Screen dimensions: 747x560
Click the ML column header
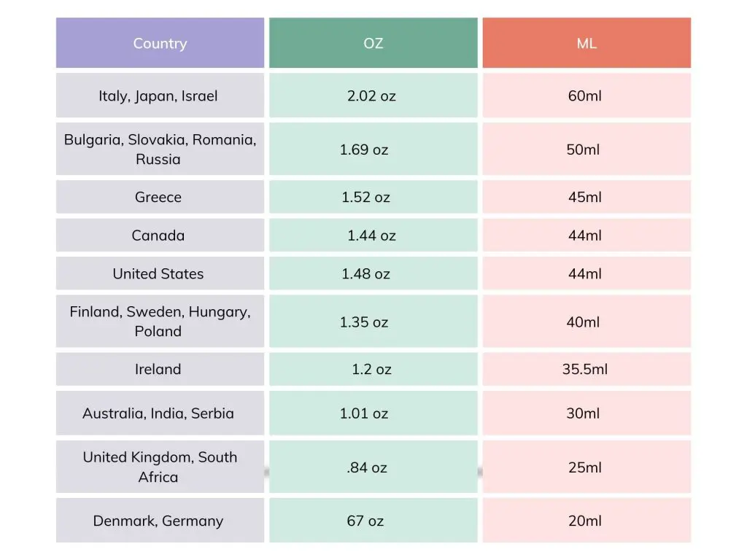[587, 43]
